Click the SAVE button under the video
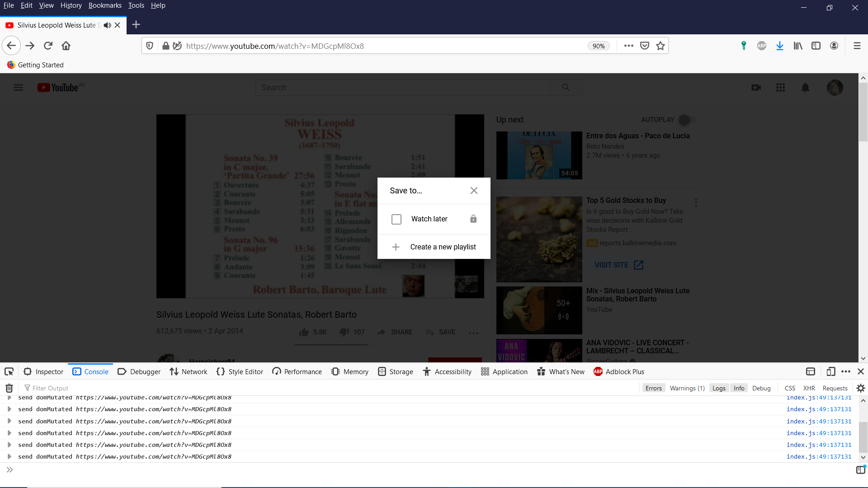This screenshot has height=488, width=868. 440,332
